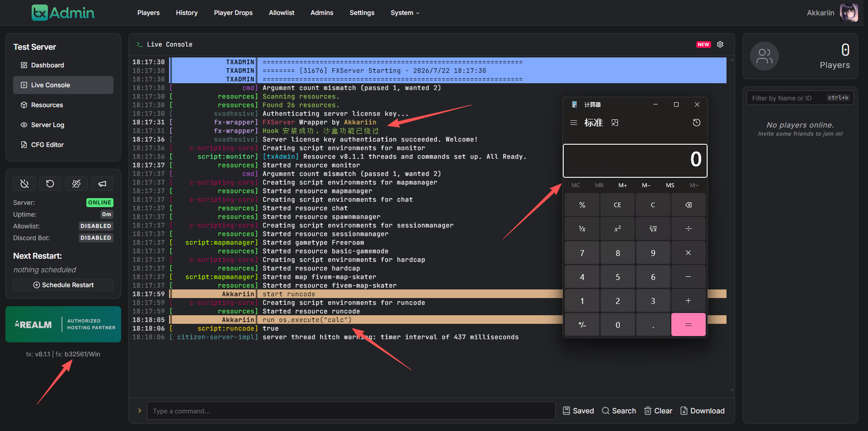Toggle calculator keep-on-top icon
The height and width of the screenshot is (431, 868).
tap(615, 123)
